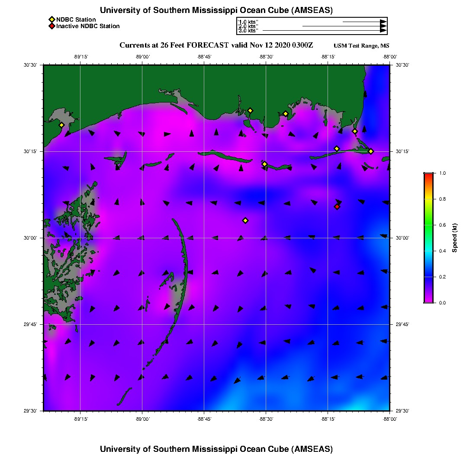Click the 'NDBC Station' legend text
Screen dimensions: 476x454
click(x=76, y=20)
